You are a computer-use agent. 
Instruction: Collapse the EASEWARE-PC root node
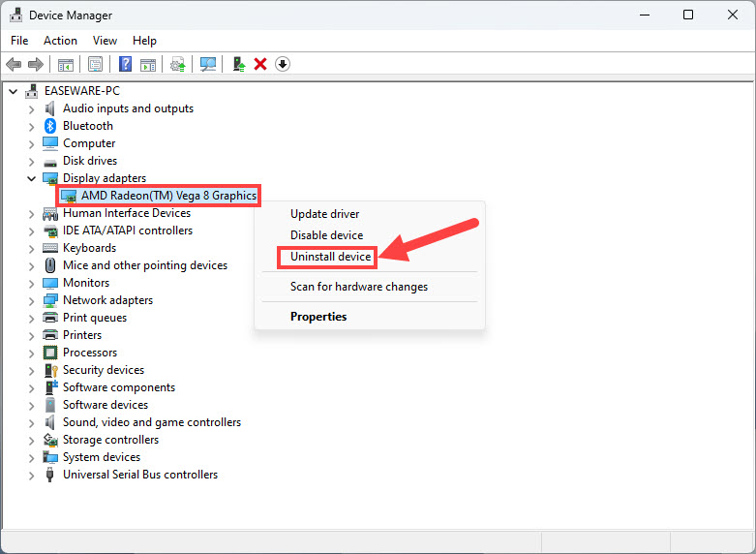(x=14, y=91)
